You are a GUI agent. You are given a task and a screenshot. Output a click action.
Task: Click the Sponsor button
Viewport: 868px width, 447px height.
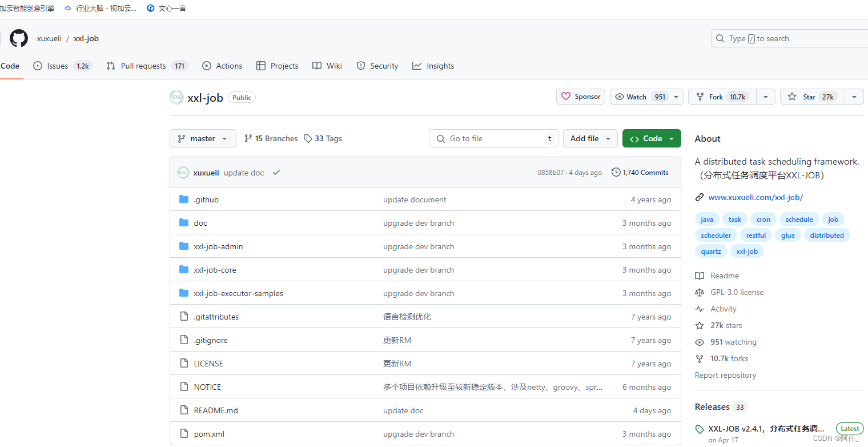[581, 97]
